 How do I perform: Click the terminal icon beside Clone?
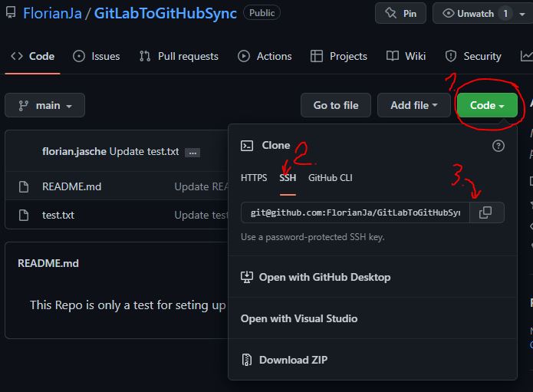(x=247, y=146)
